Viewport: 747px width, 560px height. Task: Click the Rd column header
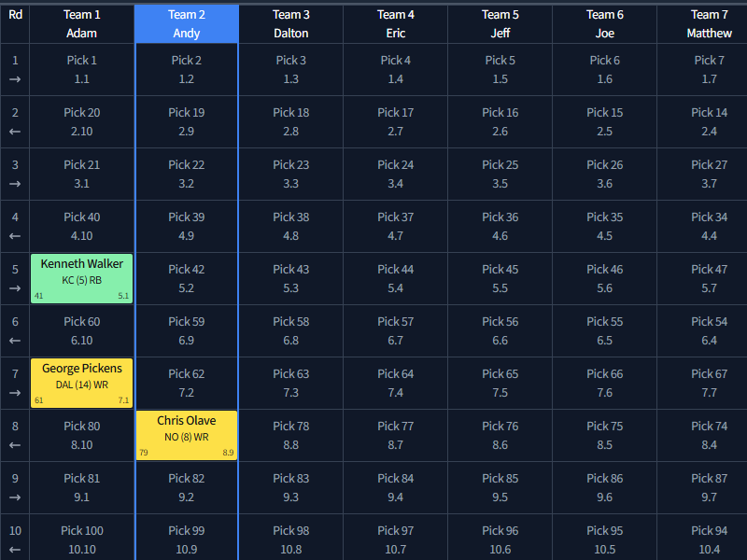coord(15,24)
